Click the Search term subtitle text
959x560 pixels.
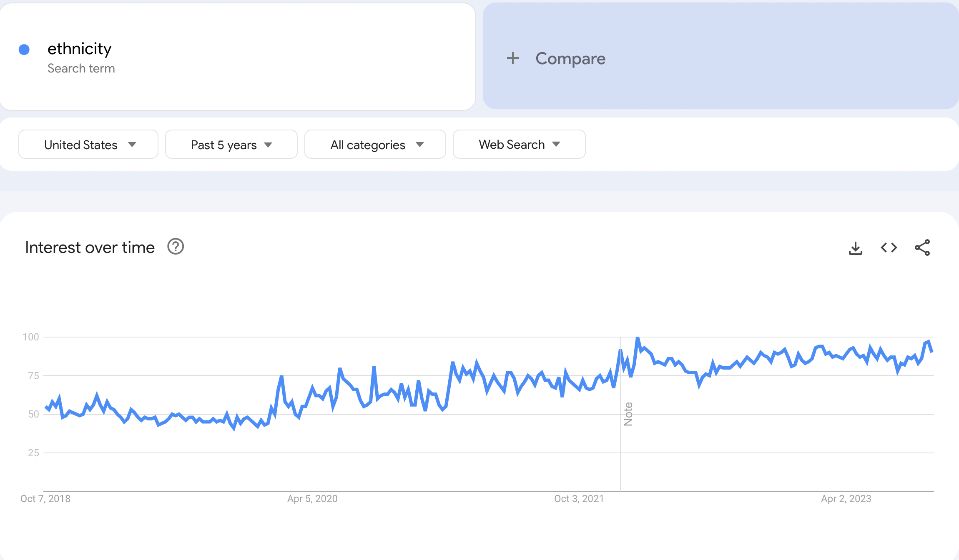[x=81, y=68]
